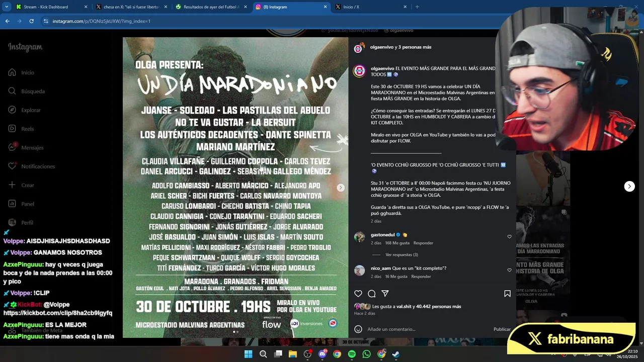Click Responder under the nico_aam comment
The image size is (644, 362).
[x=421, y=277]
